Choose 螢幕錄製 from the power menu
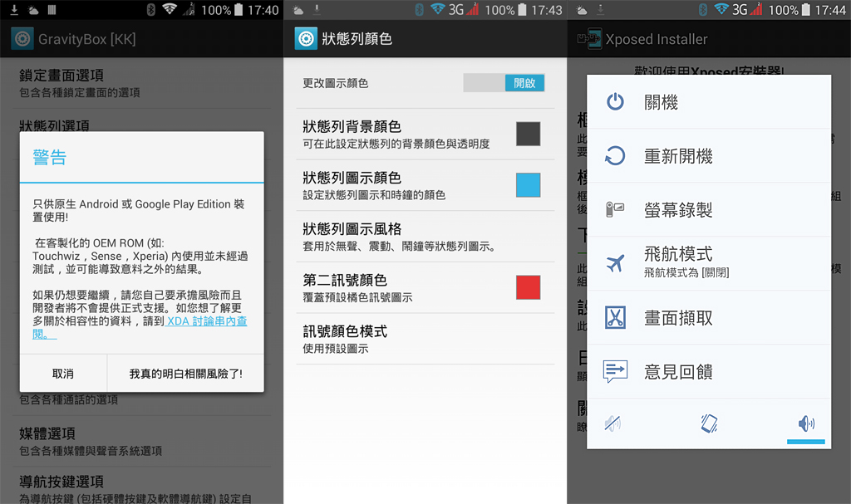The image size is (851, 504). [709, 209]
